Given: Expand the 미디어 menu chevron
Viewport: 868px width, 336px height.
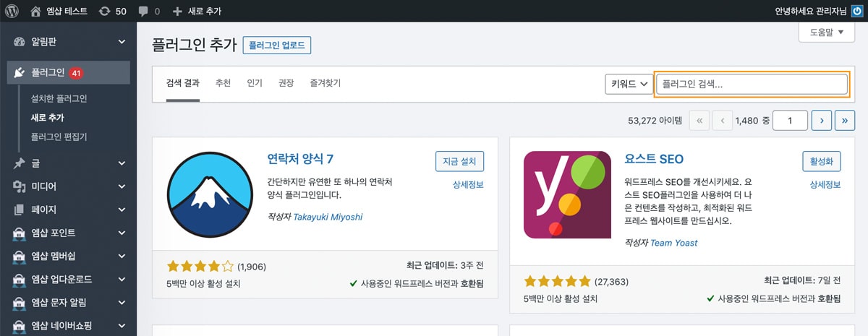Looking at the screenshot, I should (x=122, y=186).
